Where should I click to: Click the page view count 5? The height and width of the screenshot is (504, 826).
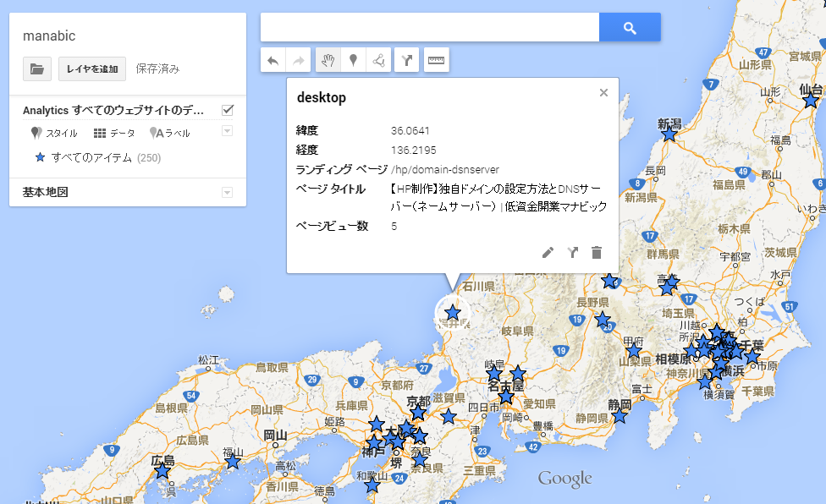tap(394, 227)
